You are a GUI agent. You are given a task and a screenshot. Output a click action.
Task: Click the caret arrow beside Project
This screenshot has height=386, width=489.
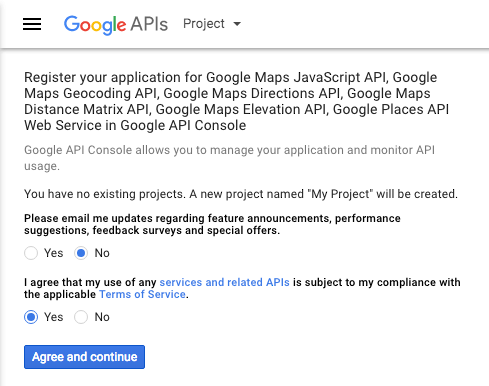click(237, 24)
